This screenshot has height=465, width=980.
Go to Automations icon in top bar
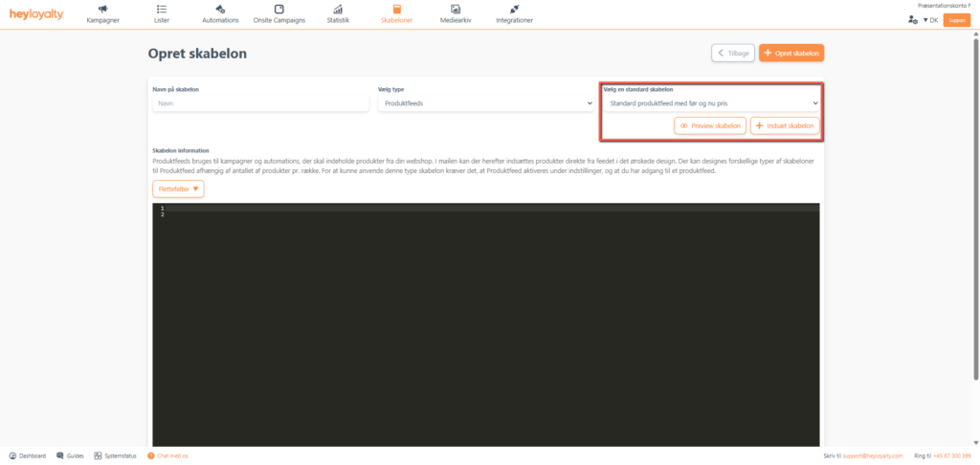(220, 10)
